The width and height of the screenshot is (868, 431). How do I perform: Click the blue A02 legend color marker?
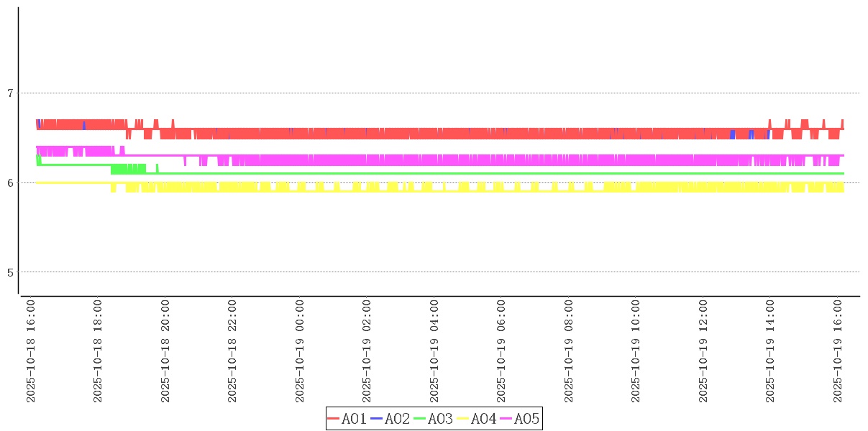click(x=376, y=419)
